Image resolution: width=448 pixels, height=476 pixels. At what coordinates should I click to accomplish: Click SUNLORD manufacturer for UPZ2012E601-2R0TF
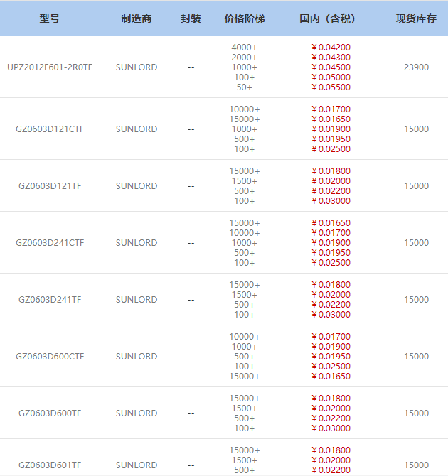tap(137, 67)
